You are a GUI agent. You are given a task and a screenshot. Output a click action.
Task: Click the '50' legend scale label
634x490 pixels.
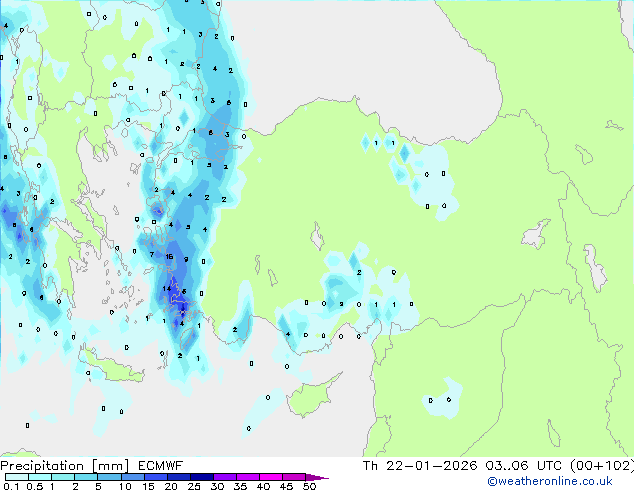click(309, 486)
